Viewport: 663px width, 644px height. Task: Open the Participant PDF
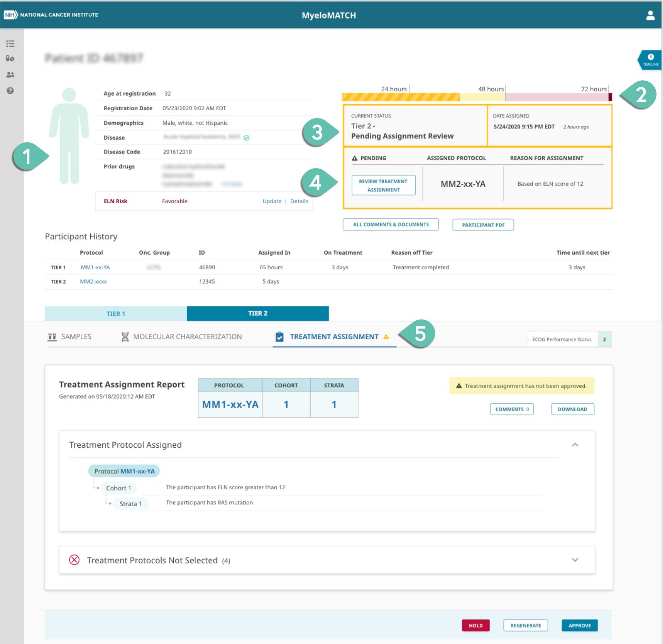483,225
